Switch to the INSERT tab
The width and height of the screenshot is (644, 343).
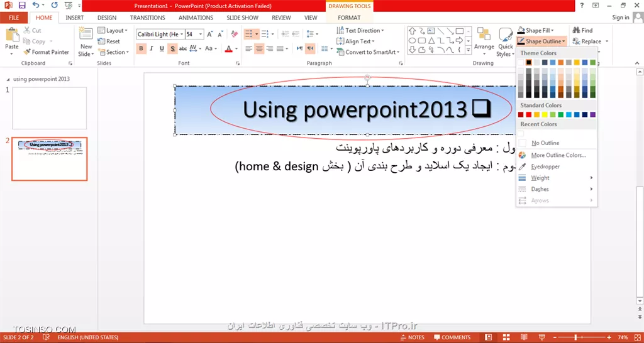click(75, 18)
